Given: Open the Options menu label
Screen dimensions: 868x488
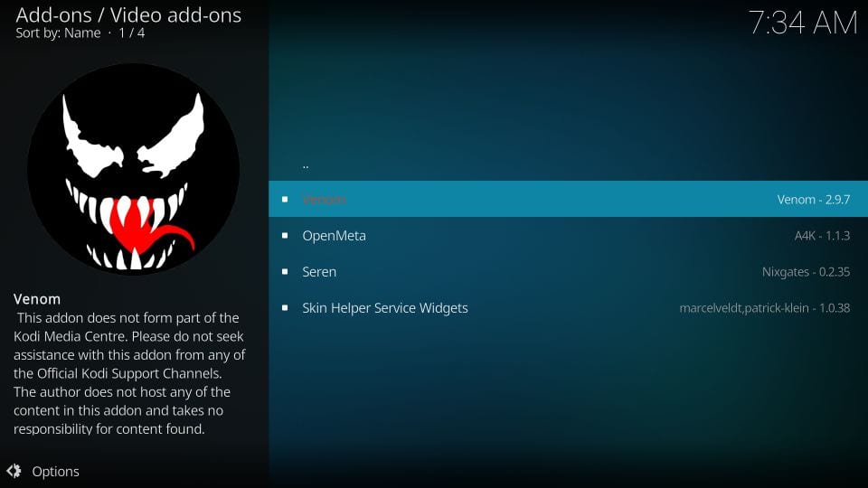Looking at the screenshot, I should (x=55, y=472).
